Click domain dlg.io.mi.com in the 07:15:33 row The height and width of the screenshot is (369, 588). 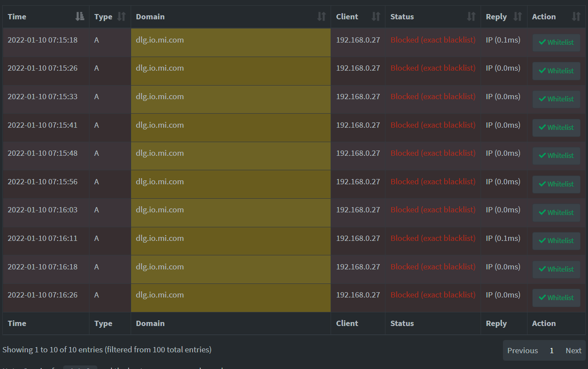tap(160, 97)
